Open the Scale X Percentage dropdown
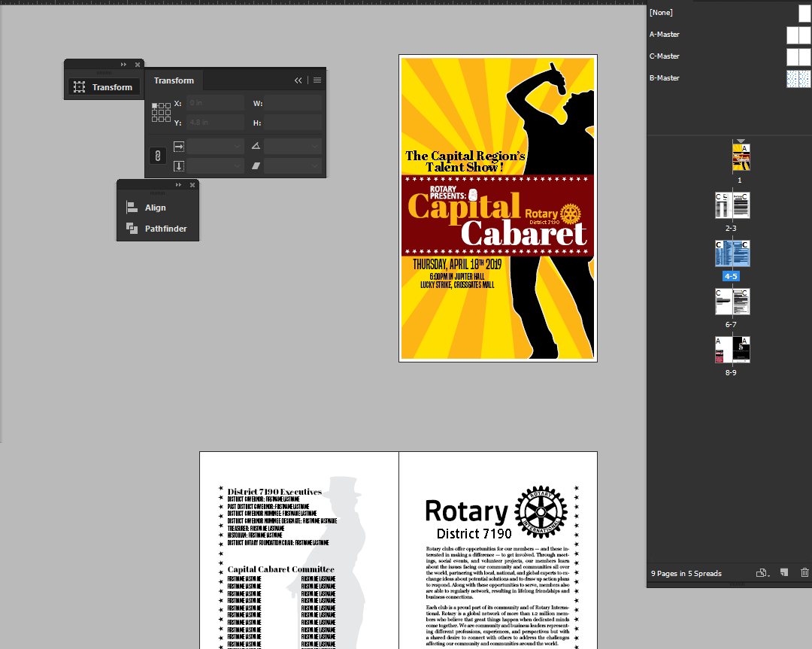Image resolution: width=812 pixels, height=649 pixels. [x=238, y=146]
